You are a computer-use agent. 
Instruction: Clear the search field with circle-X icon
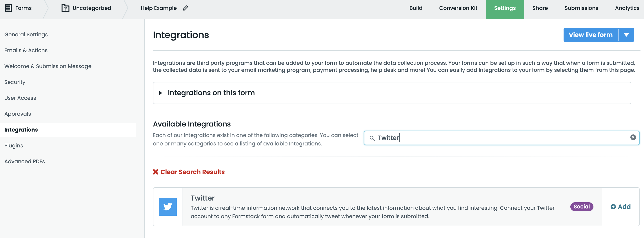point(633,137)
